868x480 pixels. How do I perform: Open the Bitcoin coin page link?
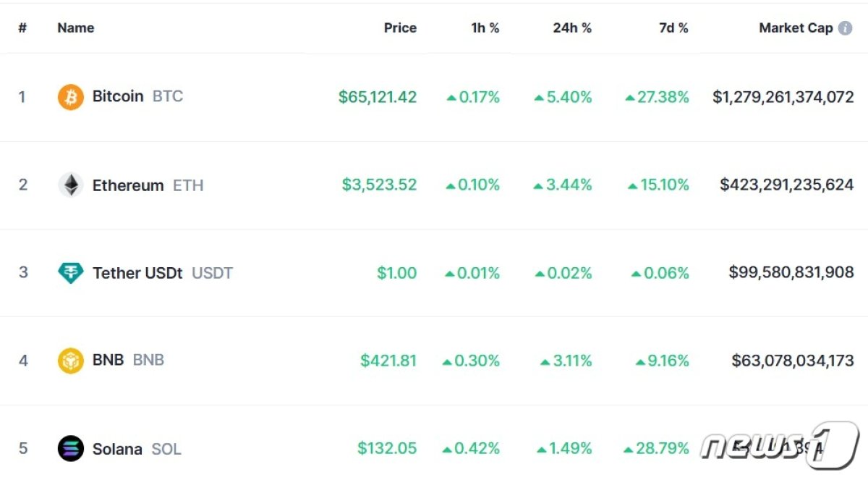click(118, 96)
